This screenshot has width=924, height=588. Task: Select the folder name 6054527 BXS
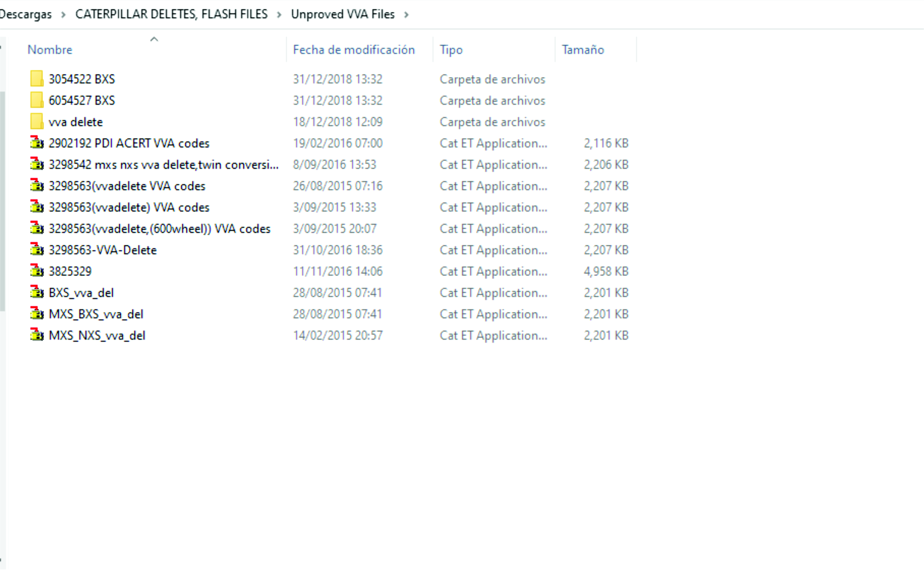click(82, 101)
